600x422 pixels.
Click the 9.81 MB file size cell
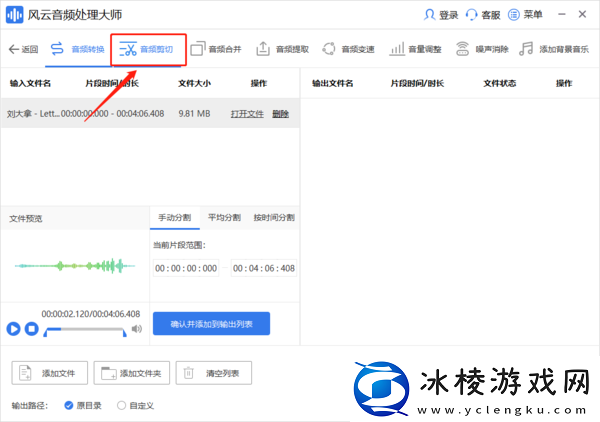[x=194, y=114]
